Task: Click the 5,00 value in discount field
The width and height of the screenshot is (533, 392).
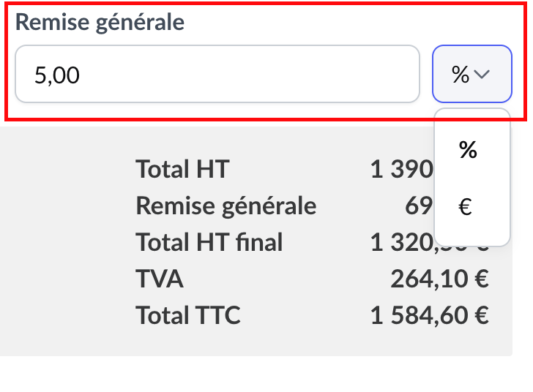Action: (x=57, y=75)
